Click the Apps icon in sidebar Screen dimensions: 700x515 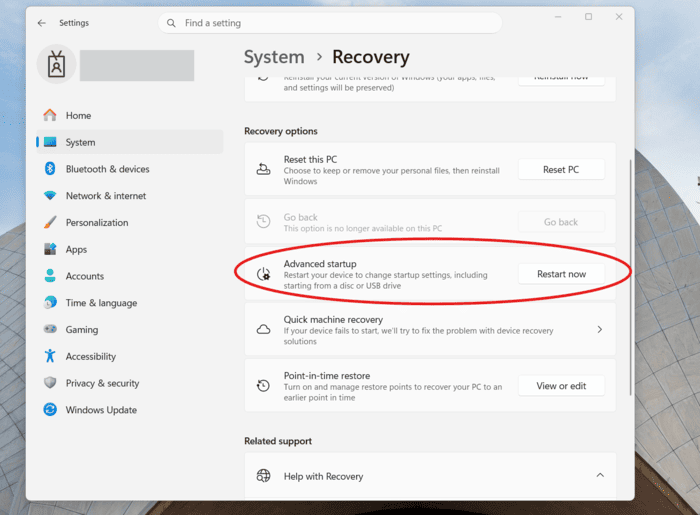[x=50, y=249]
